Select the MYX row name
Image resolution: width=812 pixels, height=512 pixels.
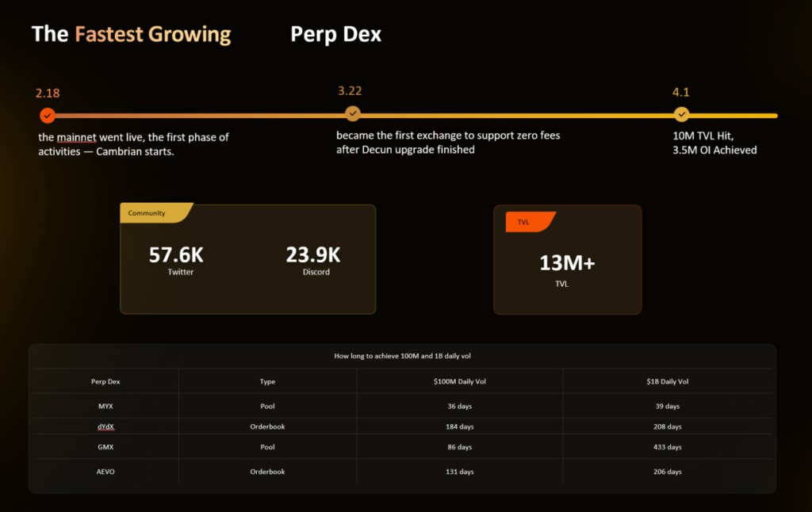tap(106, 407)
